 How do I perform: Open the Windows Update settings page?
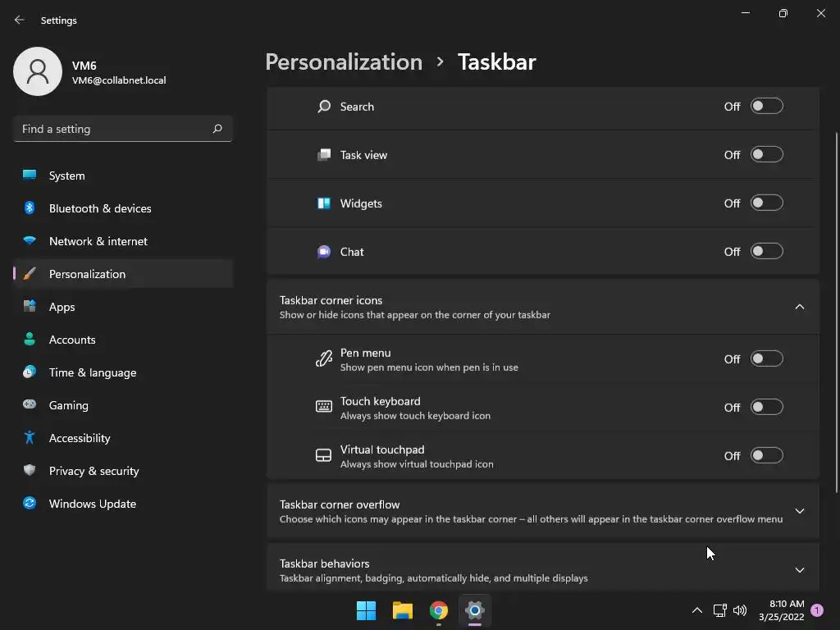(x=92, y=504)
